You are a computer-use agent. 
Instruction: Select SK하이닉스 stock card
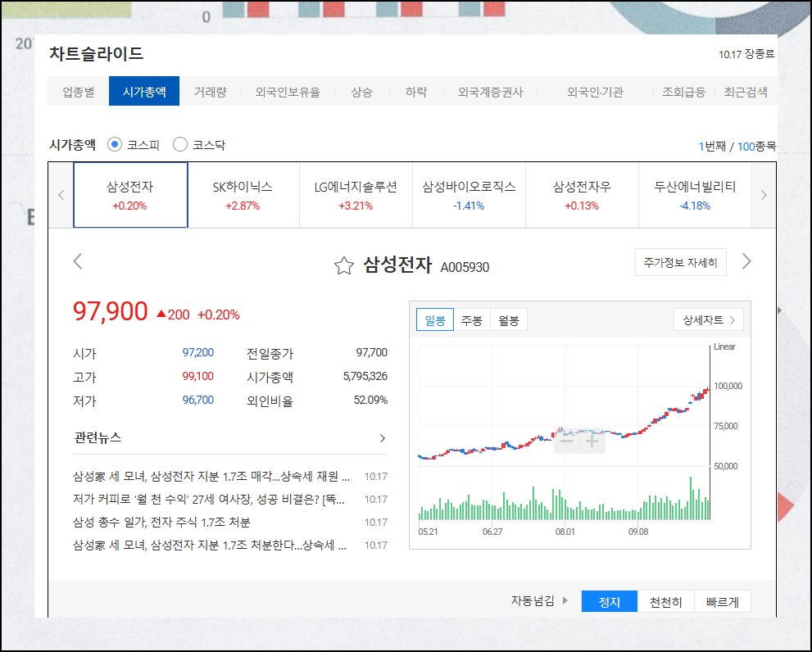tap(243, 195)
